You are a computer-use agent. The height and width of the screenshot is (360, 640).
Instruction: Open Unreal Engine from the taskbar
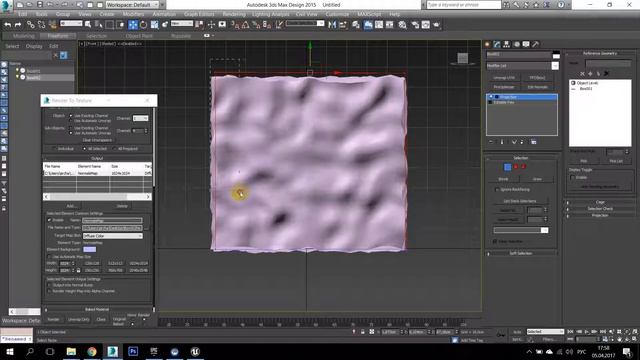195,351
